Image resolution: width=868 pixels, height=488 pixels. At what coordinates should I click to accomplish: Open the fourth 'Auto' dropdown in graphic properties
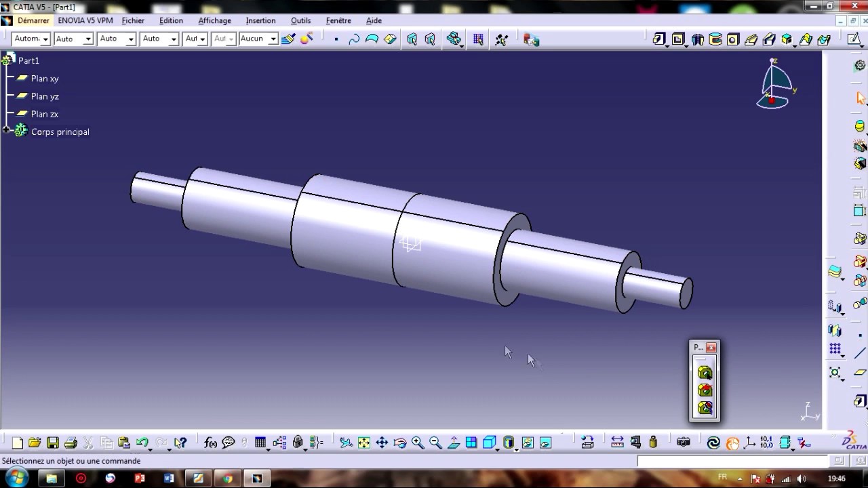(x=174, y=39)
